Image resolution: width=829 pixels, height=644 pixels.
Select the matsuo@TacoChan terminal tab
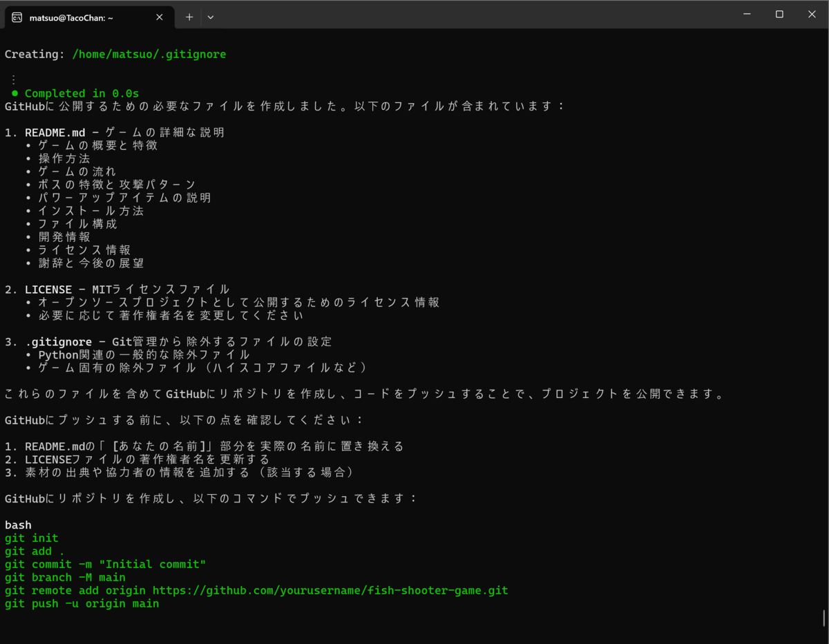click(88, 17)
